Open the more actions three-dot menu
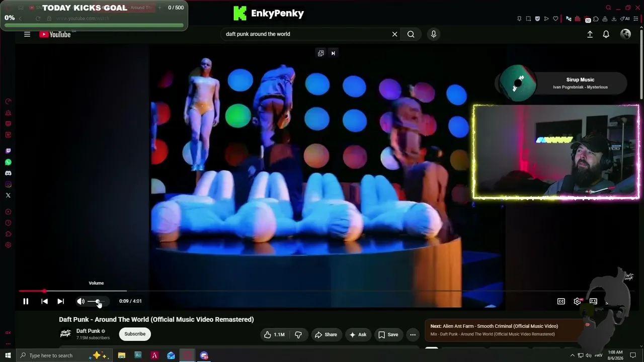 coord(413,334)
